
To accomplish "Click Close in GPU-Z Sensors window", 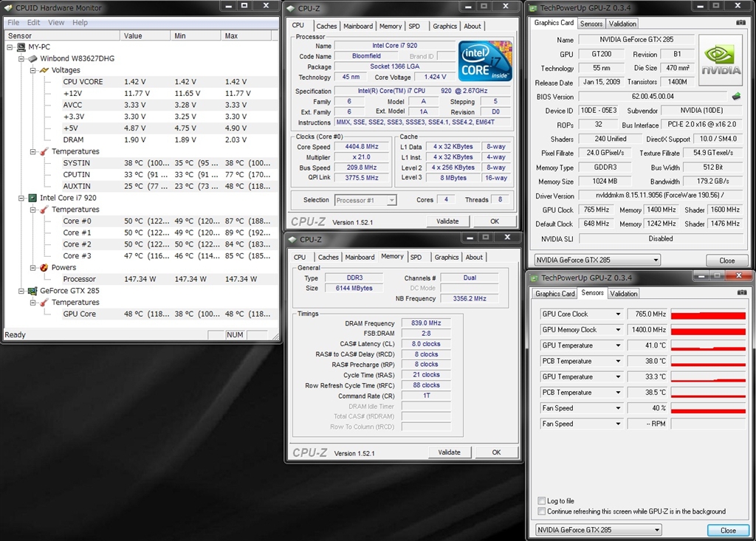I will tap(728, 530).
